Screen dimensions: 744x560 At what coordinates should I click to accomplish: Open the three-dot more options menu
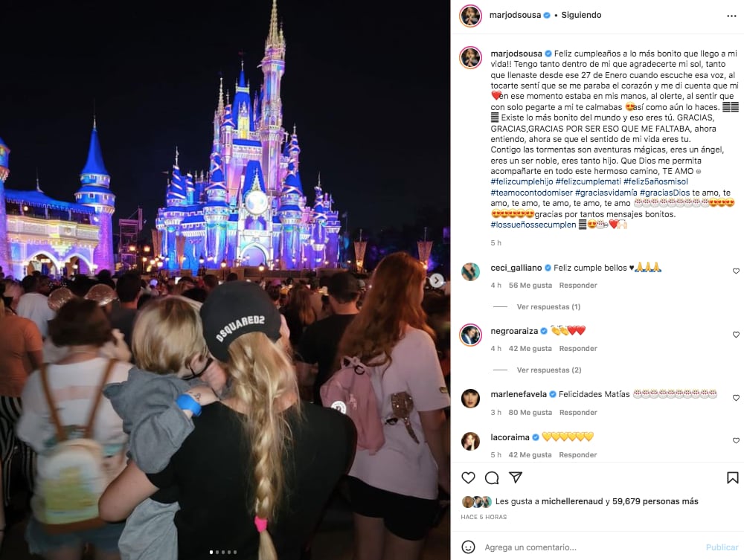[x=731, y=16]
